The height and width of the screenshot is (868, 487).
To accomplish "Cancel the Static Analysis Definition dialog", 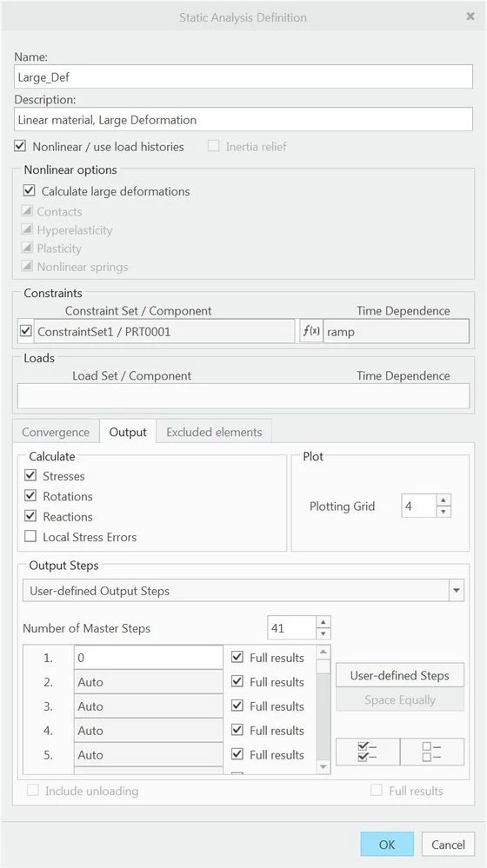I will 448,845.
